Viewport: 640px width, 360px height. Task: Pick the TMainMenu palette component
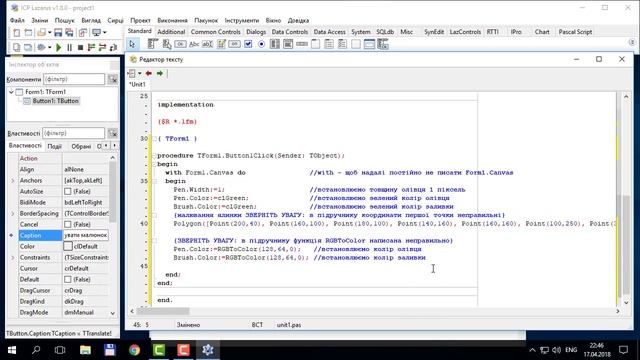coord(153,44)
